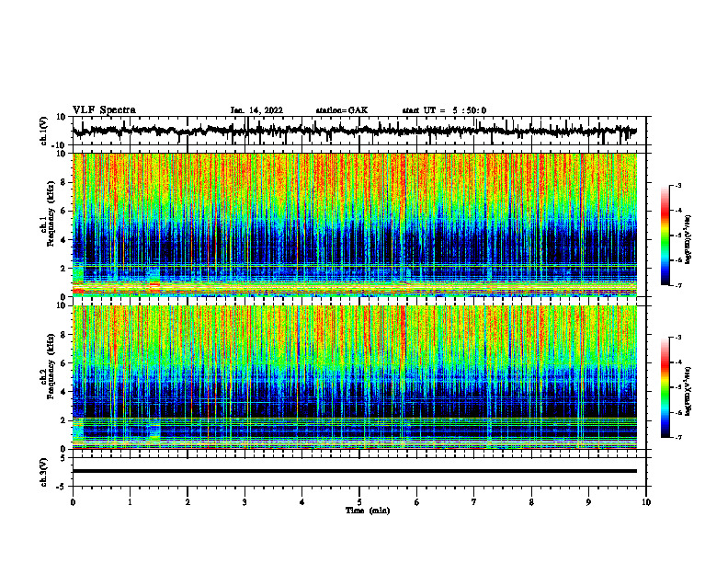Click time axis tick label "8"
Viewport: 728px width, 563px height.
coord(531,502)
